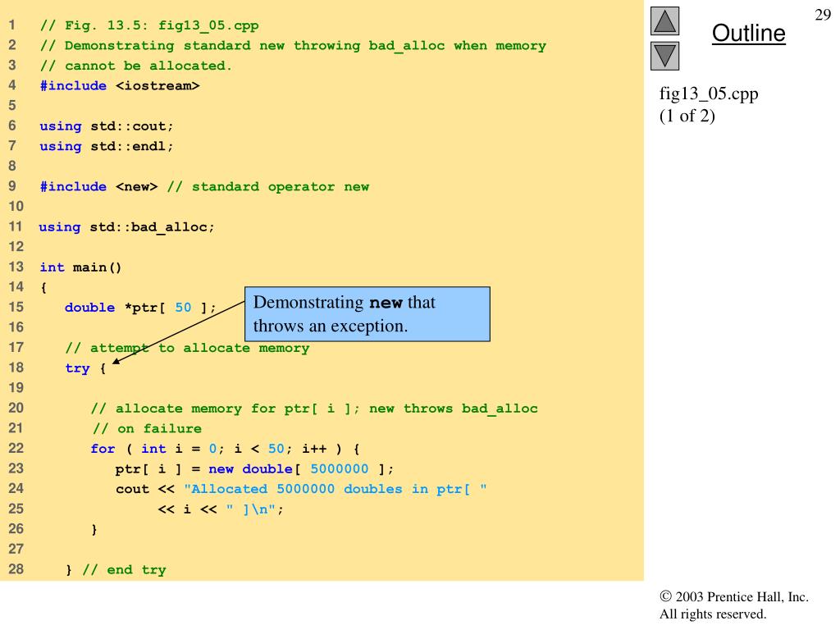Screen dimensions: 840x630
Task: Click the Outline heading link
Action: pos(748,33)
